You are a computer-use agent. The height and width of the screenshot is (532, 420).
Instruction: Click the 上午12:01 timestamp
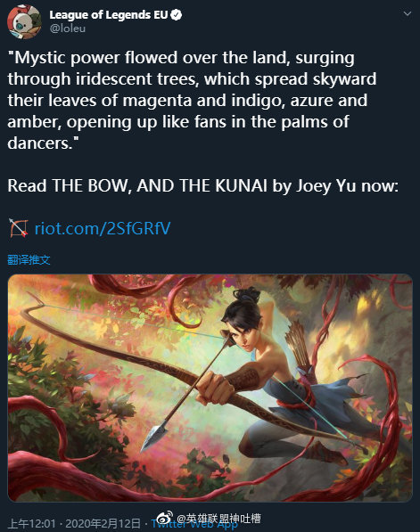(x=31, y=523)
